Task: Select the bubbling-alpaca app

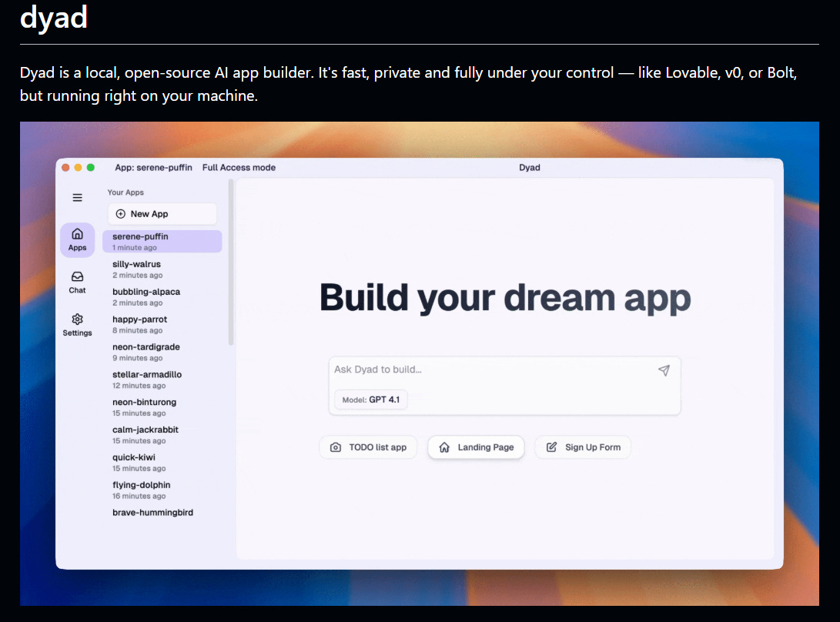Action: click(162, 297)
